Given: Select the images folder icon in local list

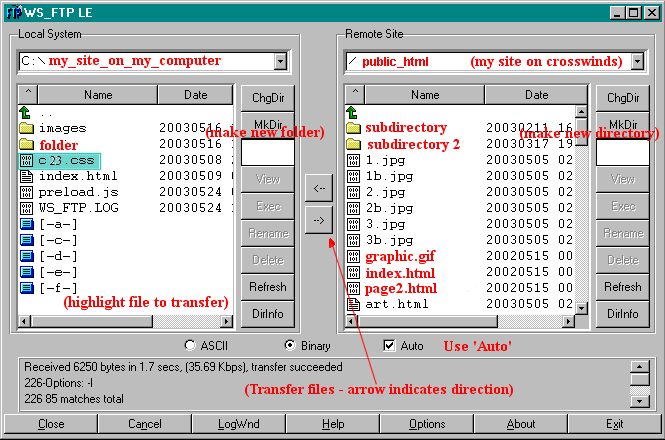Looking at the screenshot, I should [x=26, y=128].
